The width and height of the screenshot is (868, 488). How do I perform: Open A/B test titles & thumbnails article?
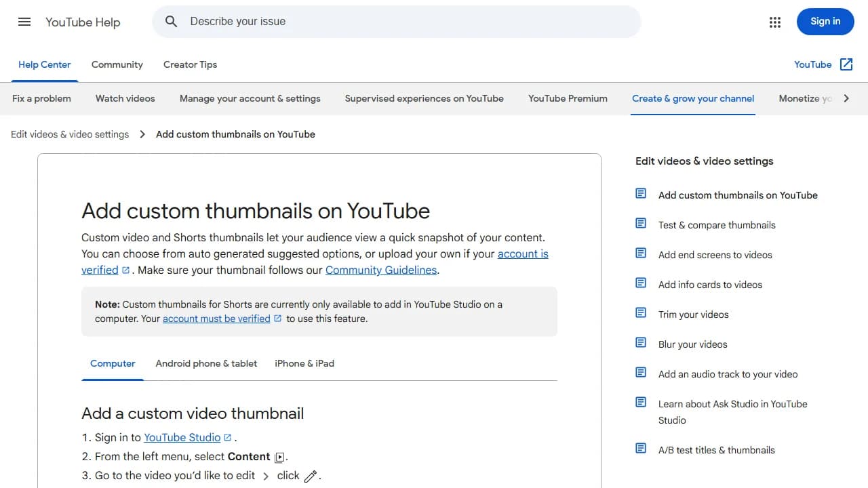click(717, 450)
